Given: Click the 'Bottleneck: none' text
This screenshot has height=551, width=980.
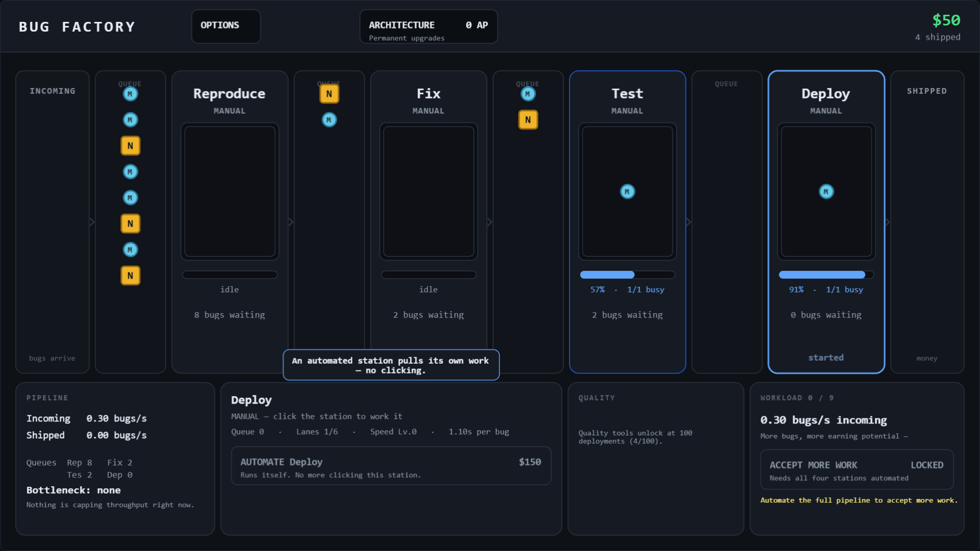Looking at the screenshot, I should pyautogui.click(x=73, y=490).
